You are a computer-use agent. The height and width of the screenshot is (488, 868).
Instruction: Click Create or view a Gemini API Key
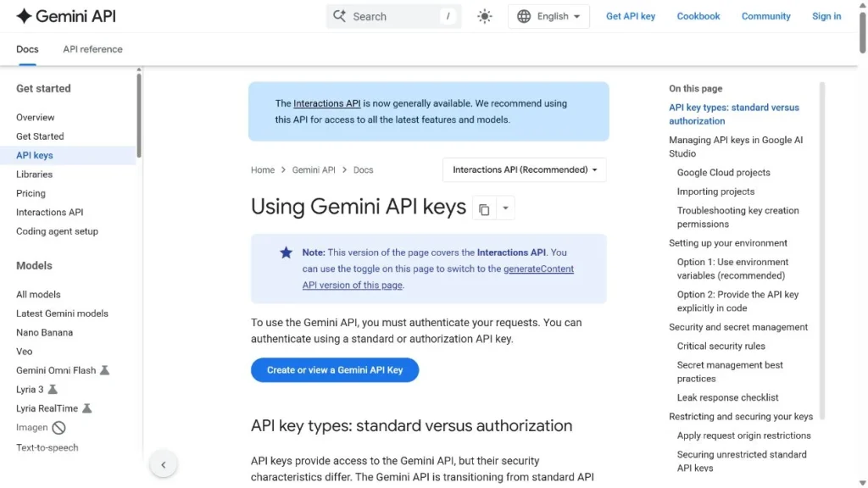click(x=334, y=370)
